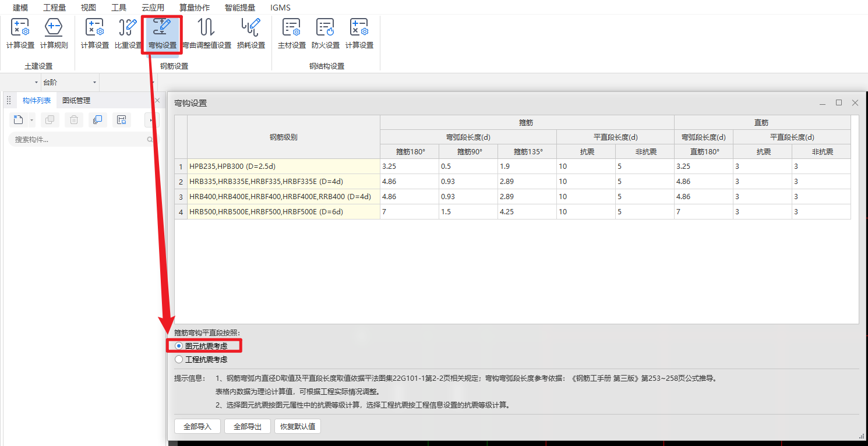Viewport: 868px width, 446px height.
Task: Open the 计算规则 icon
Action: (54, 33)
